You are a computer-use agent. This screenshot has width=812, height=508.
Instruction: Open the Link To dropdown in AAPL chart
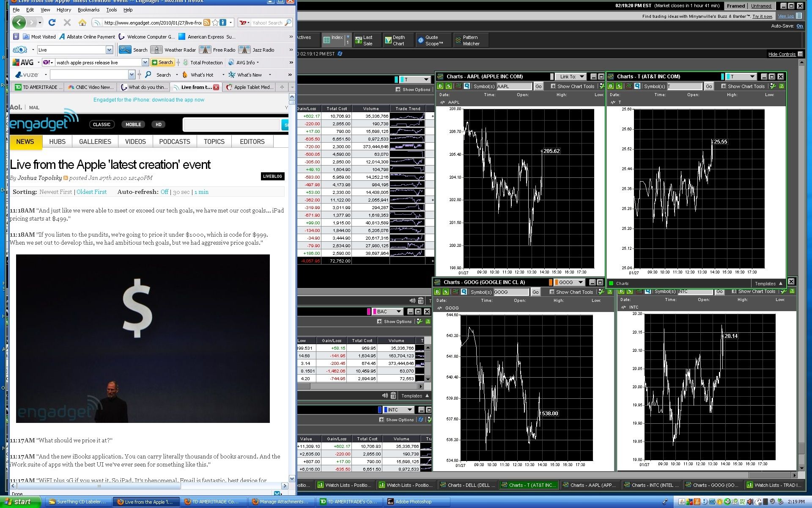click(571, 77)
